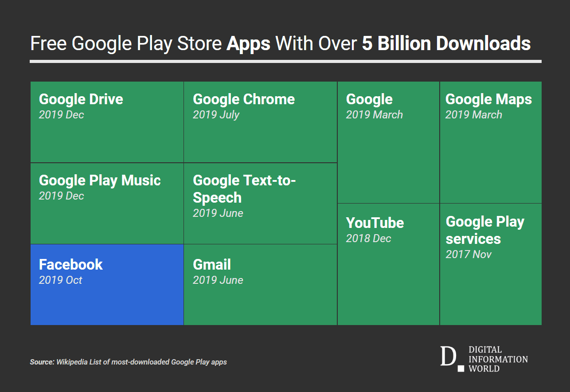Select the Gmail app block
The height and width of the screenshot is (392, 570).
[x=260, y=284]
